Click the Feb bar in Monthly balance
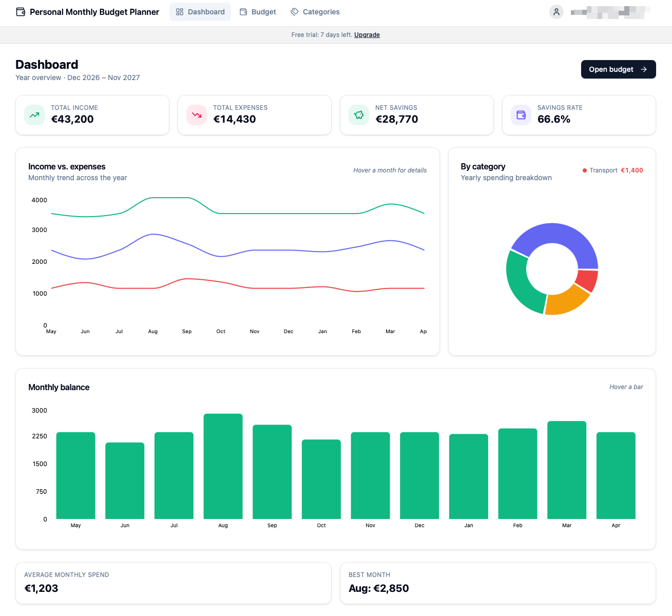Image resolution: width=672 pixels, height=616 pixels. (x=517, y=474)
